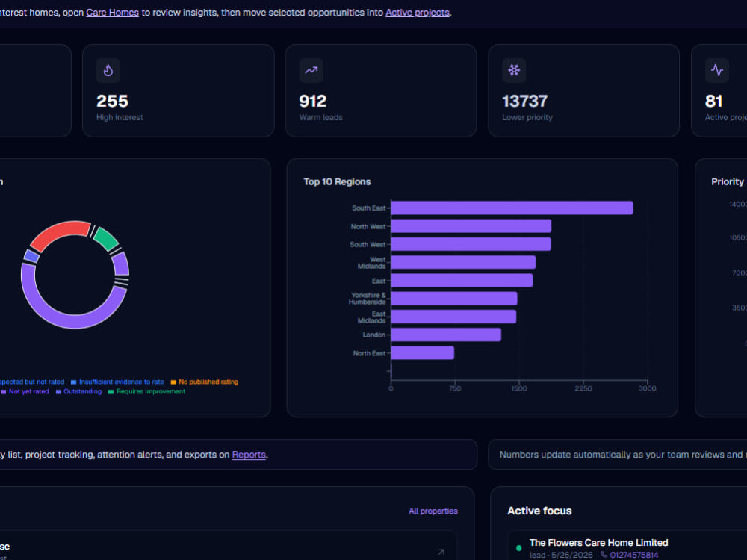
Task: Click the South East bar
Action: pos(512,208)
